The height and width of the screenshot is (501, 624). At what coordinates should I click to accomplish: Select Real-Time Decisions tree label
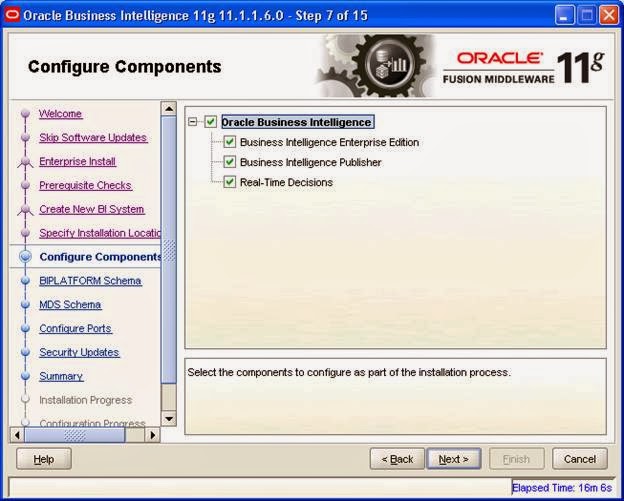coord(286,182)
